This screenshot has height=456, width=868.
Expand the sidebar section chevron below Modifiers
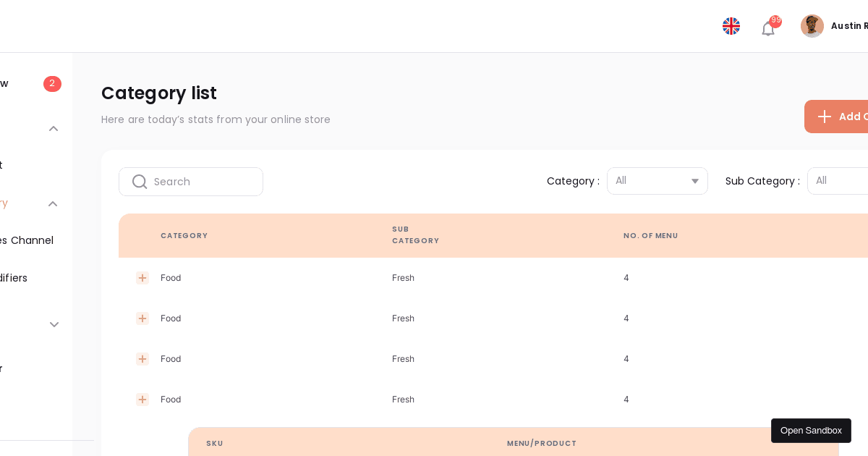[x=54, y=324]
